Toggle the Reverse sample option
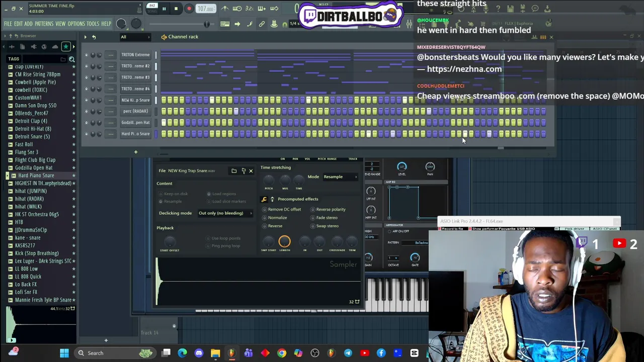 [272, 226]
